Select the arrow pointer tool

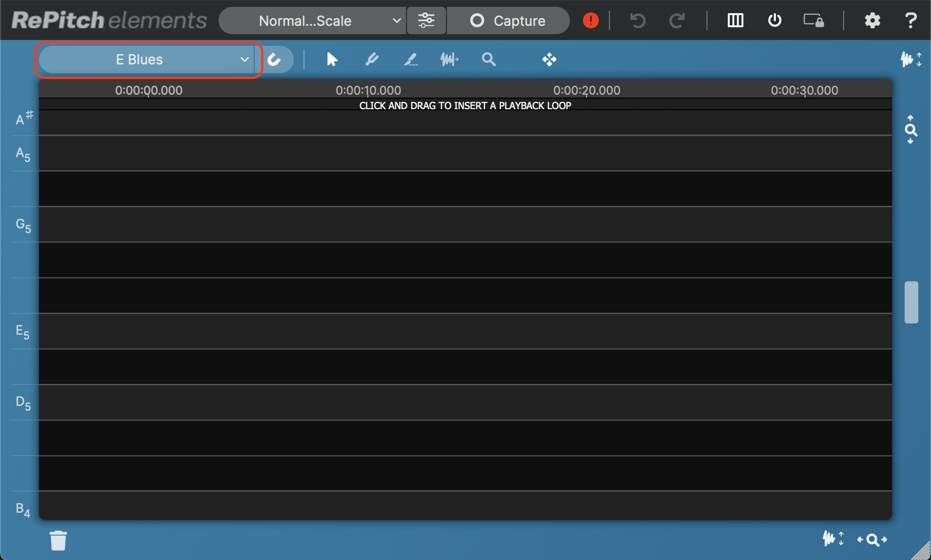pos(332,60)
